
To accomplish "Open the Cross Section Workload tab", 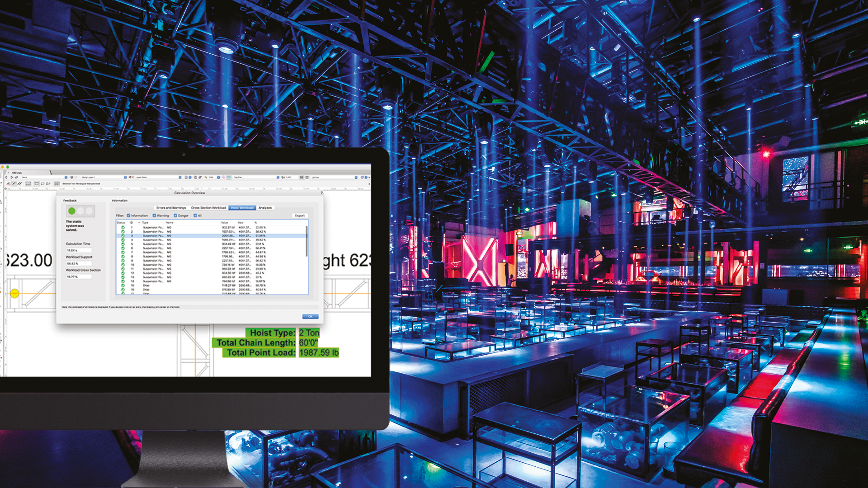I will (x=208, y=208).
